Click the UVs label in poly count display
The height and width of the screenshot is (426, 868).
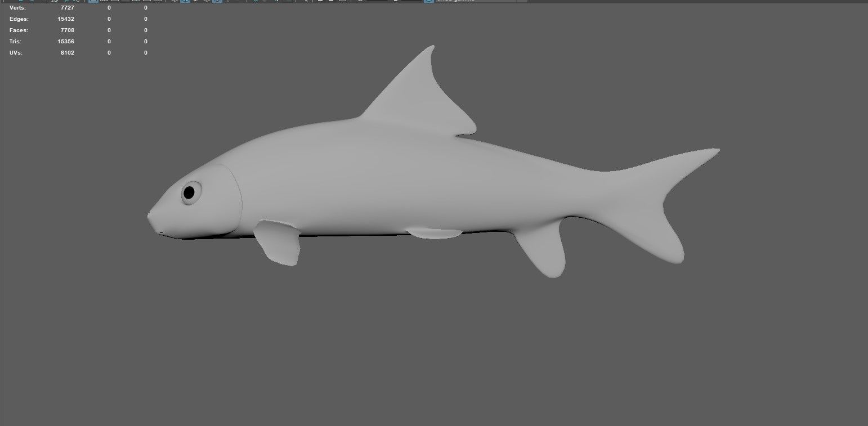(16, 53)
